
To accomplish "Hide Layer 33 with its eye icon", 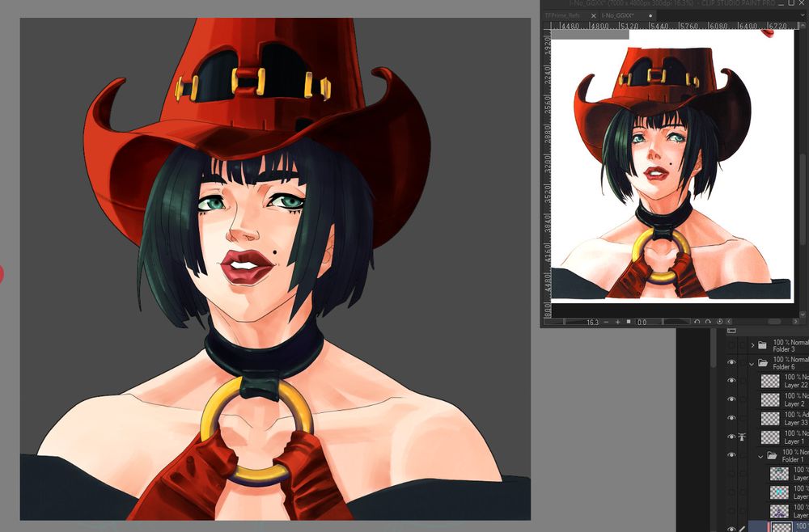I will [731, 420].
